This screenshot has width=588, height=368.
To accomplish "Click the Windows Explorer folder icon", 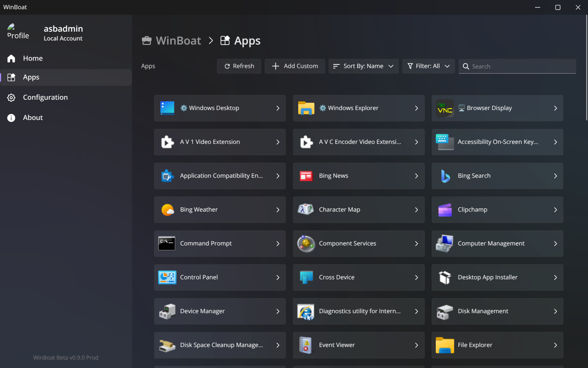I will (x=306, y=108).
